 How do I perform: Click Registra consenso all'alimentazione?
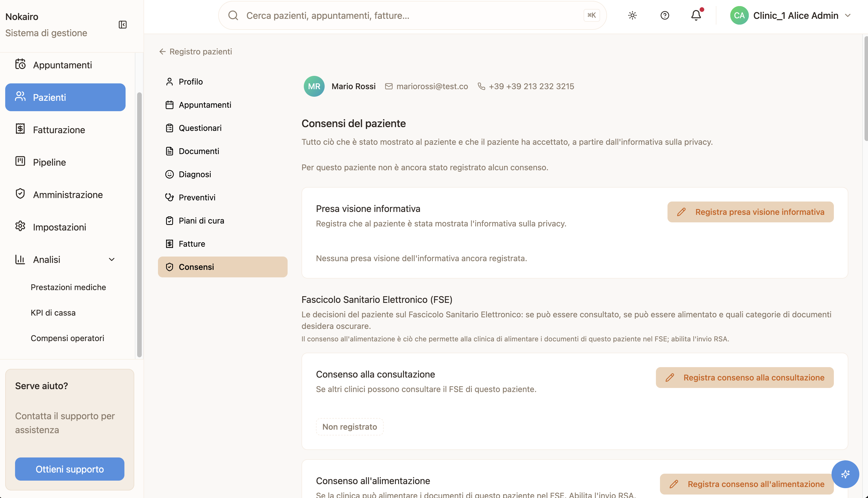point(747,484)
